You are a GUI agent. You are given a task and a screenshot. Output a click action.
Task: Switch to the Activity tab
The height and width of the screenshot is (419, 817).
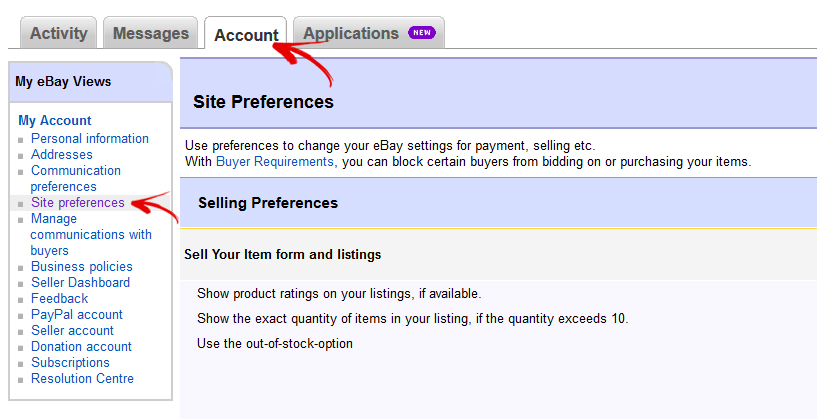[59, 33]
